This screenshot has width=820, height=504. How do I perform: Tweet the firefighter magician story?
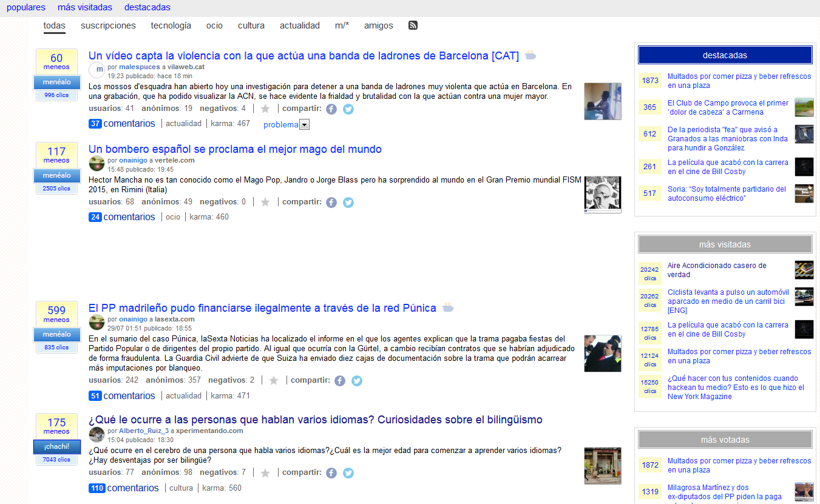pos(348,203)
